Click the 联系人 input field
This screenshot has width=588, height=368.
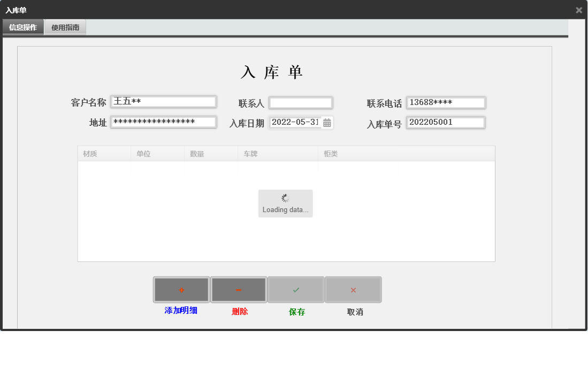301,102
